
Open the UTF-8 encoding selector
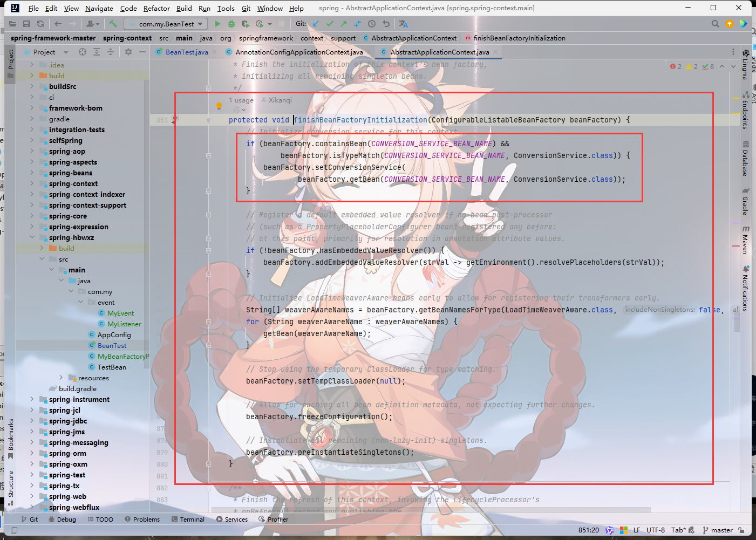pyautogui.click(x=656, y=530)
